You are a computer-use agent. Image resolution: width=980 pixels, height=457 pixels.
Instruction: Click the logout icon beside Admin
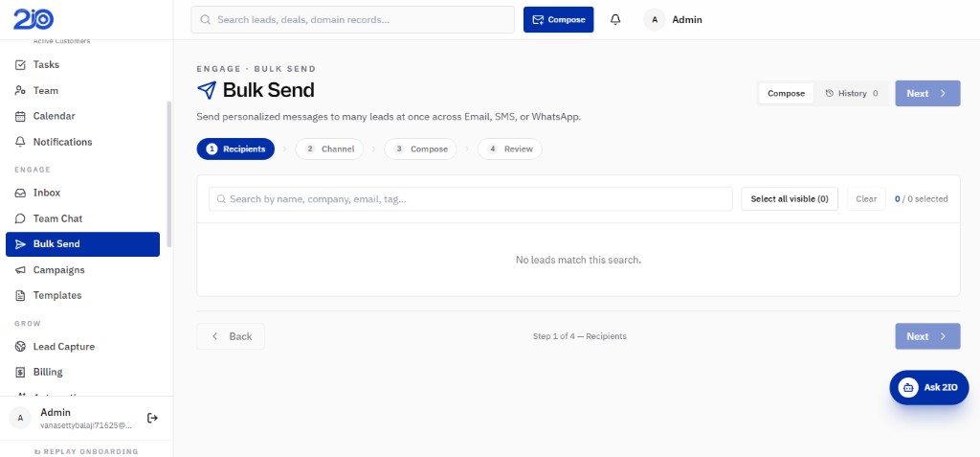point(152,418)
